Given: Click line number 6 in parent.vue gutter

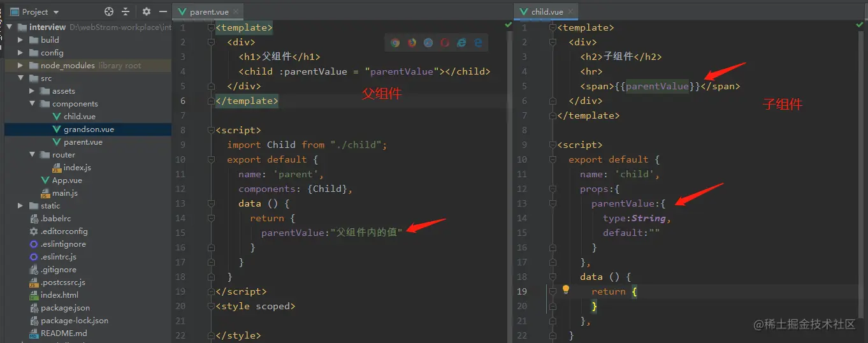Looking at the screenshot, I should [182, 101].
